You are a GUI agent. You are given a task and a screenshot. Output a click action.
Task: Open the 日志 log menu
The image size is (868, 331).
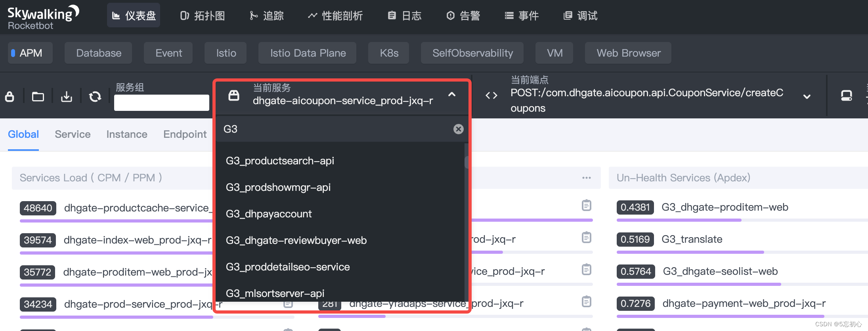click(x=404, y=15)
